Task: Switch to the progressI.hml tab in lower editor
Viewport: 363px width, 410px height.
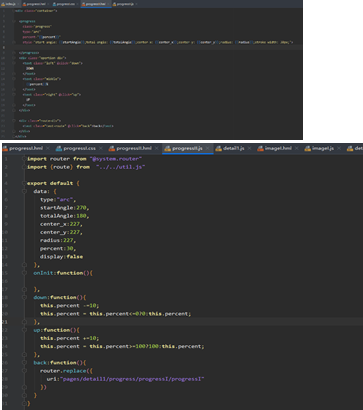Action: click(26, 148)
